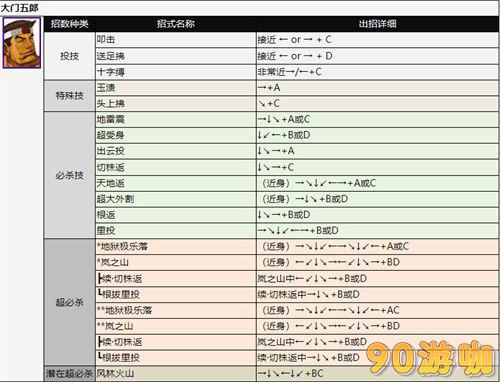
Task: Click the command 非常近→/←+C
Action: pyautogui.click(x=290, y=72)
